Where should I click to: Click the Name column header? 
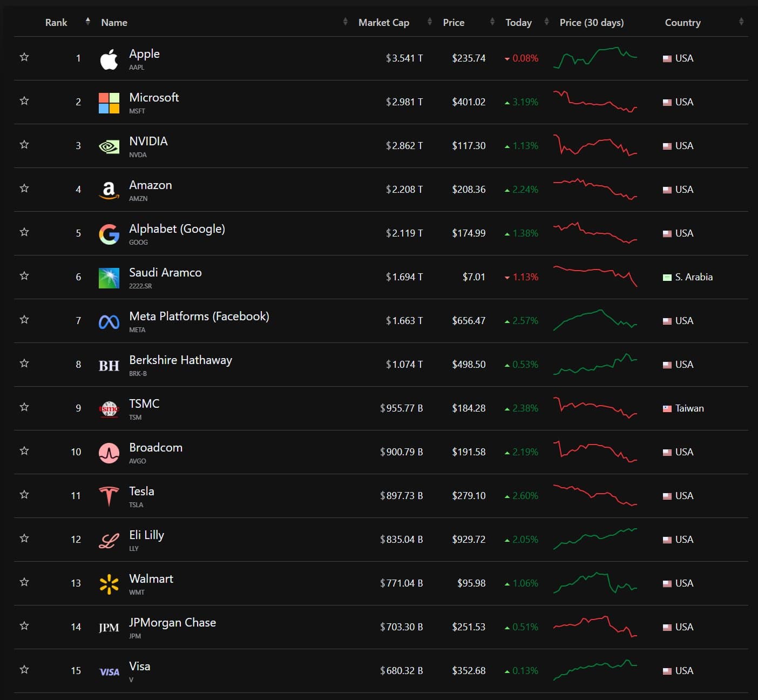[x=114, y=22]
